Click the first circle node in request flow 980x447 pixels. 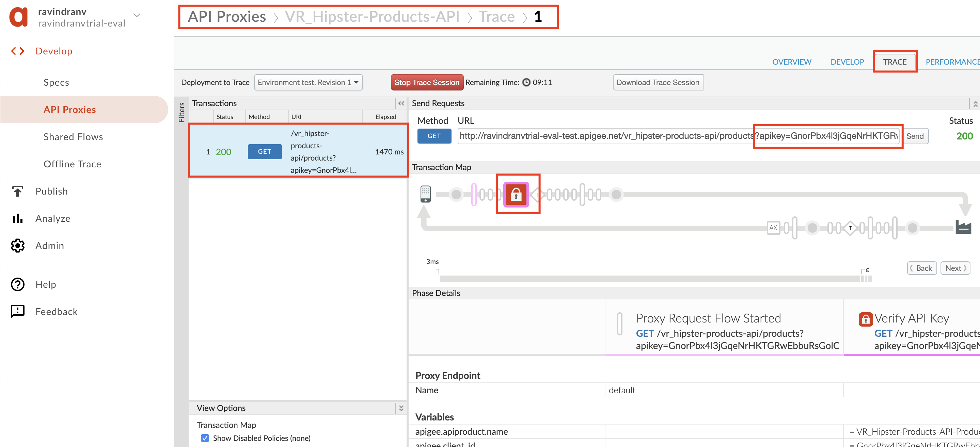[x=456, y=195]
